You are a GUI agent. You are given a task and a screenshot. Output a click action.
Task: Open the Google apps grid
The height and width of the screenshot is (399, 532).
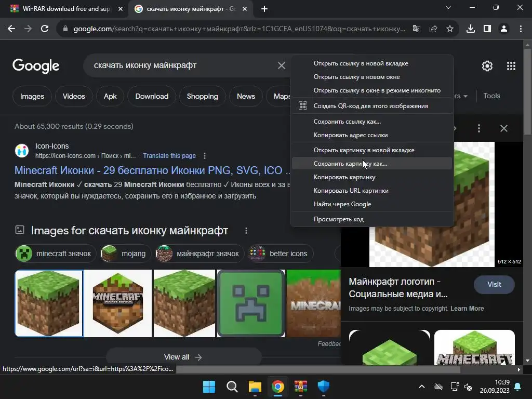511,66
